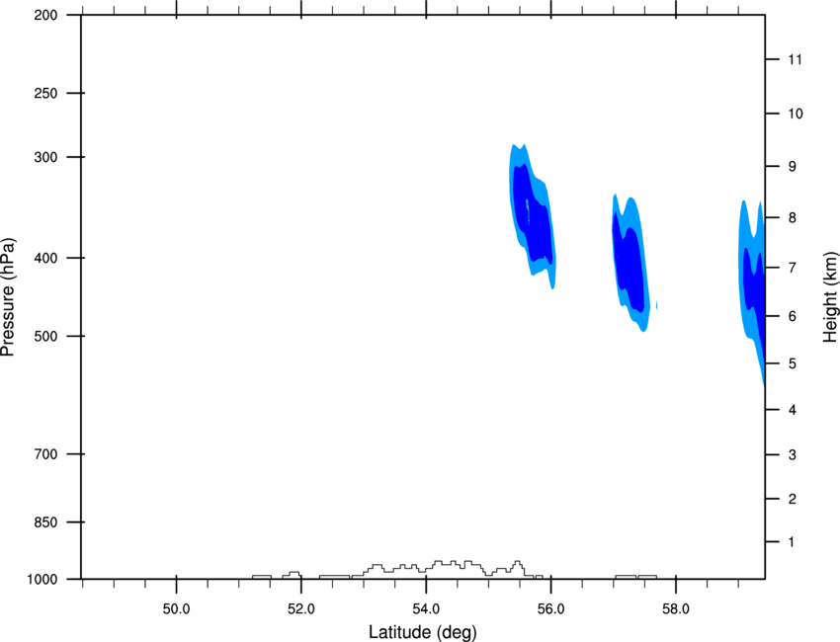Click the 54.0 latitude tick label
This screenshot has width=840, height=642.
pos(426,609)
